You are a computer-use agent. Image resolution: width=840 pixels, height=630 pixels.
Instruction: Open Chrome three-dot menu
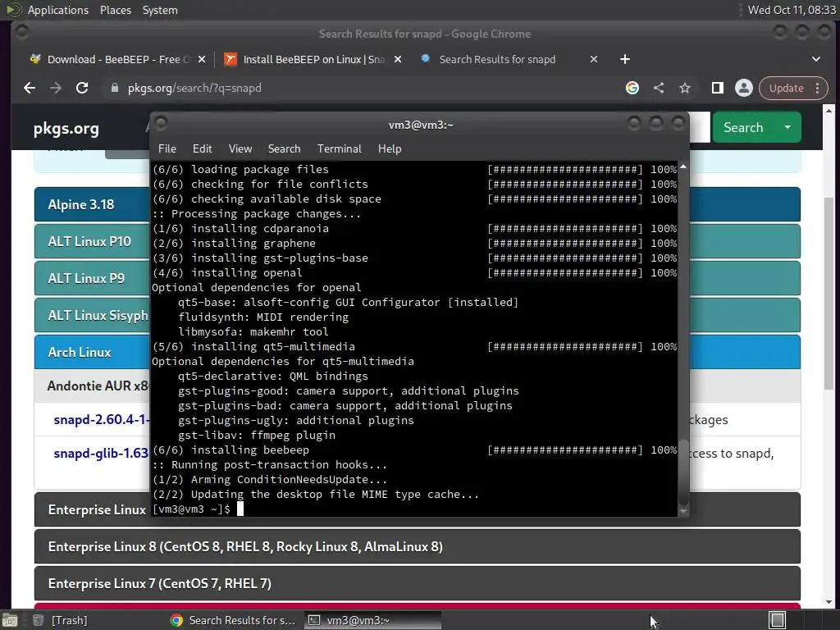click(818, 88)
